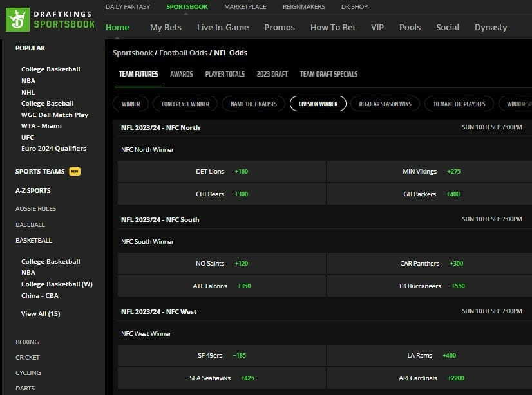Collapse the Basketball sport category
The image size is (532, 395).
tap(33, 240)
